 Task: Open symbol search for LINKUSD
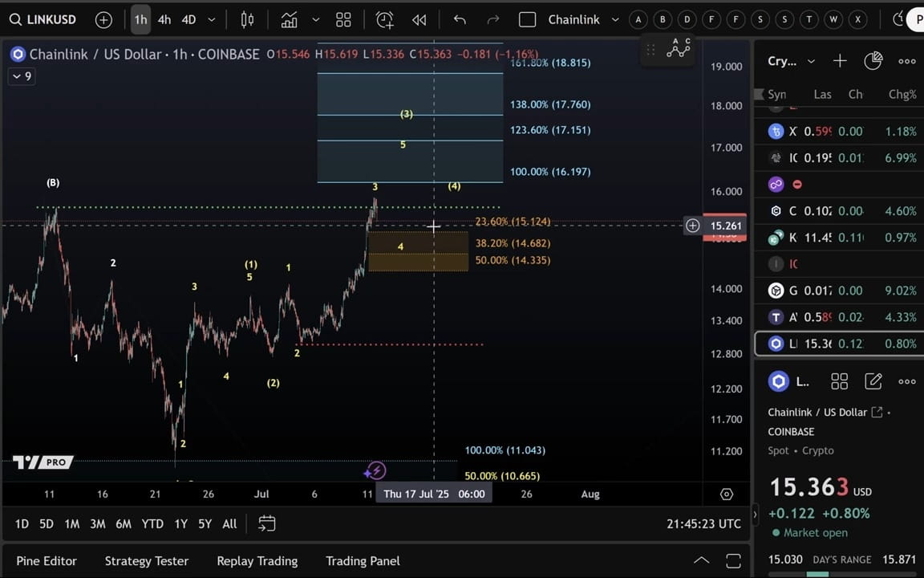(x=43, y=19)
